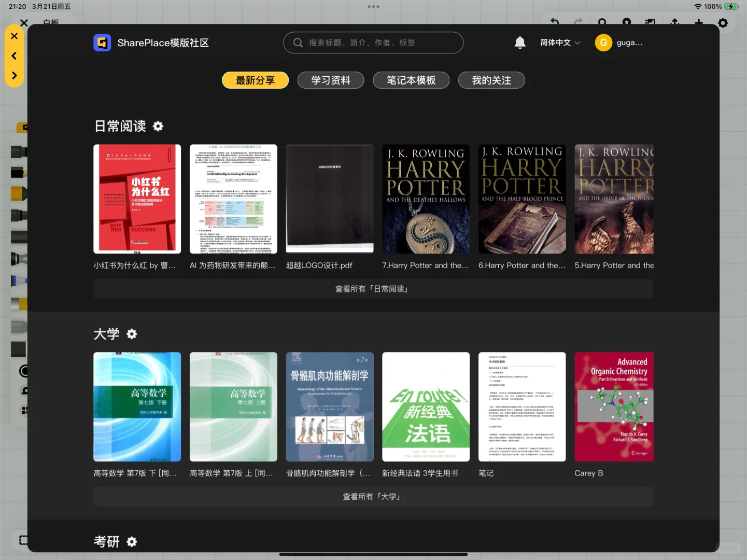Screen dimensions: 747x560
Task: Collapse the panel with the left chevron
Action: point(14,55)
